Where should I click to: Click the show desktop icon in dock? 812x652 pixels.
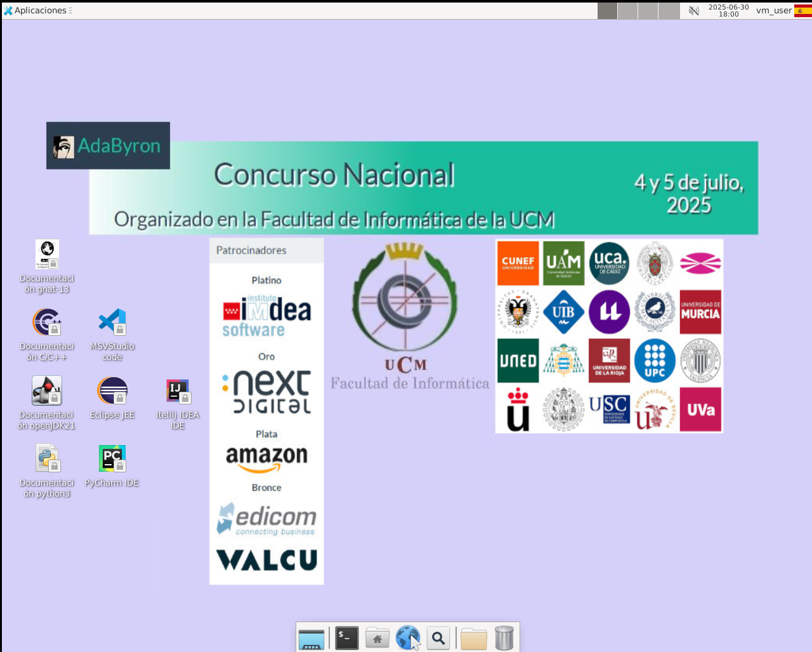pos(311,638)
